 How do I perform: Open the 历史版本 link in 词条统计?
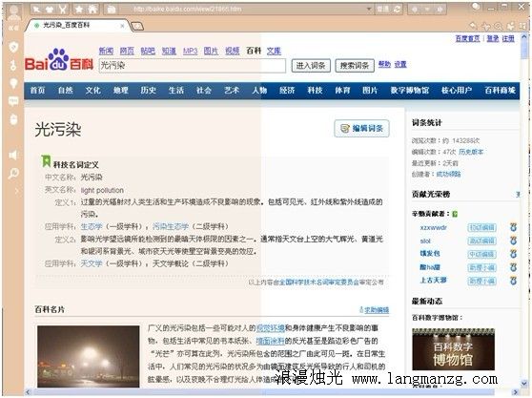point(471,152)
